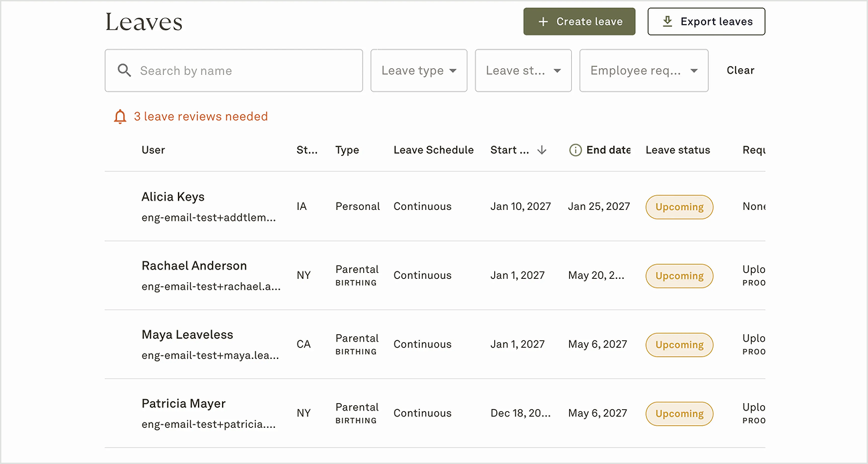Click May 20 end date for Rachael Anderson
Viewport: 868px width, 464px height.
tap(596, 275)
